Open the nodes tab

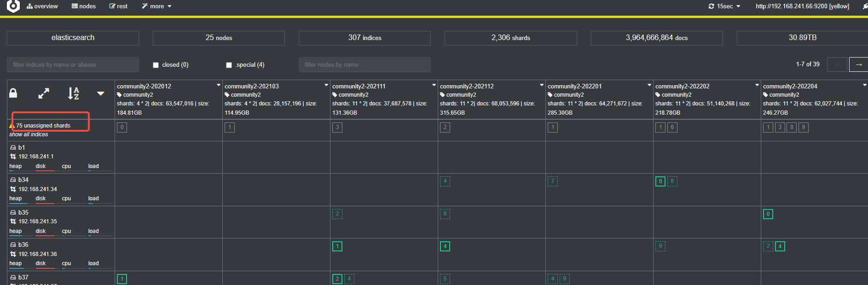84,6
